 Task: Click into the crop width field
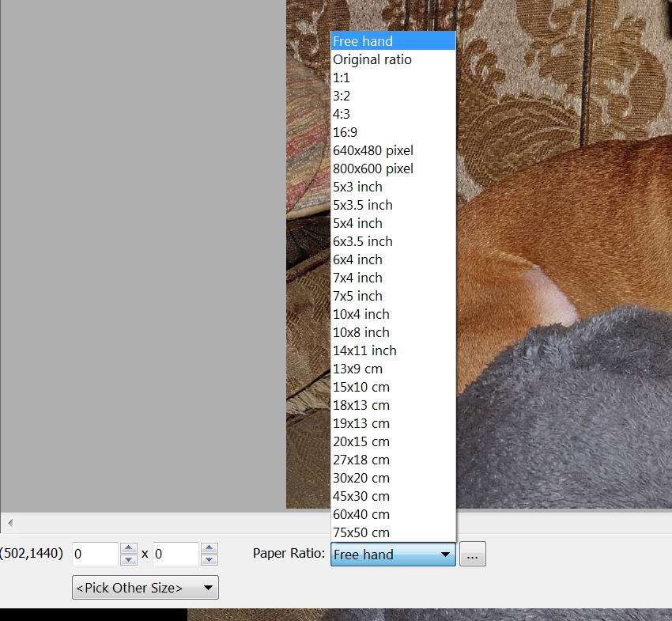[93, 555]
